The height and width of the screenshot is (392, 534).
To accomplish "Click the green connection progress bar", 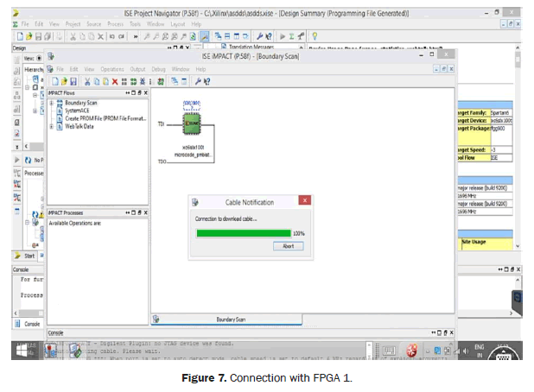I will [244, 233].
